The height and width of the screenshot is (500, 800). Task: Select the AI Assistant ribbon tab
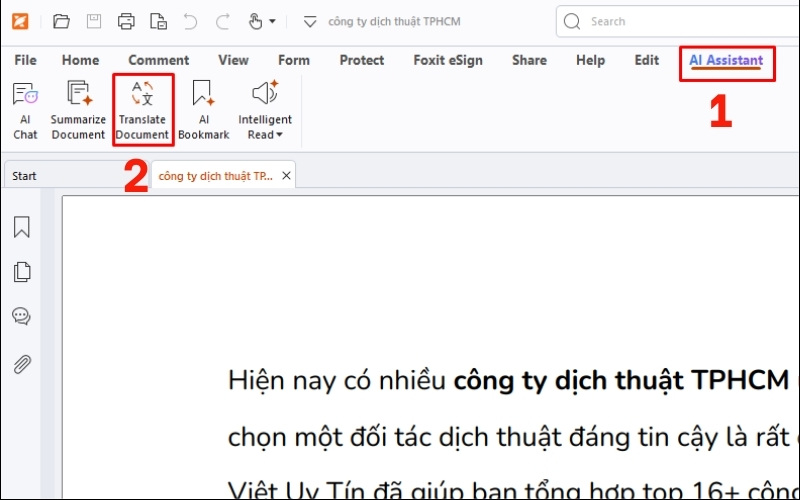pyautogui.click(x=726, y=61)
